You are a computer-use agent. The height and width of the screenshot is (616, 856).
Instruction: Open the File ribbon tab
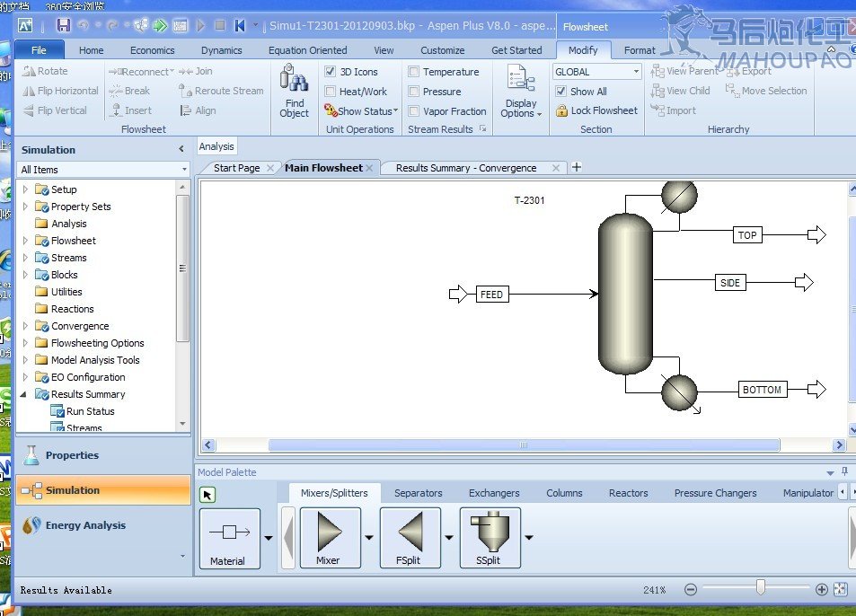(39, 49)
